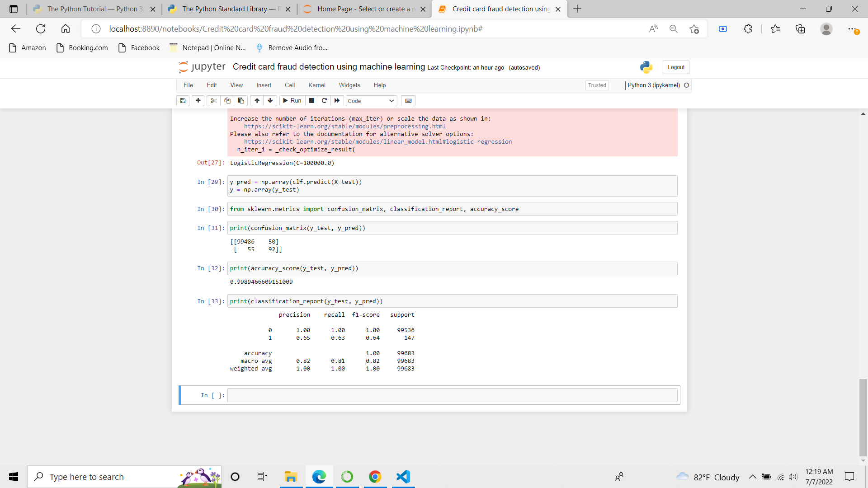
Task: Save the notebook with the save icon
Action: point(183,100)
